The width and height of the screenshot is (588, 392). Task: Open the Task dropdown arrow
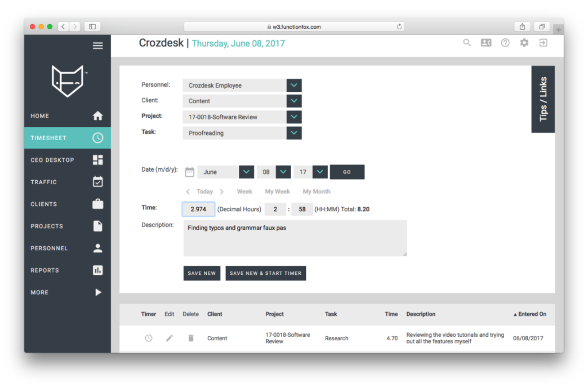pos(294,133)
